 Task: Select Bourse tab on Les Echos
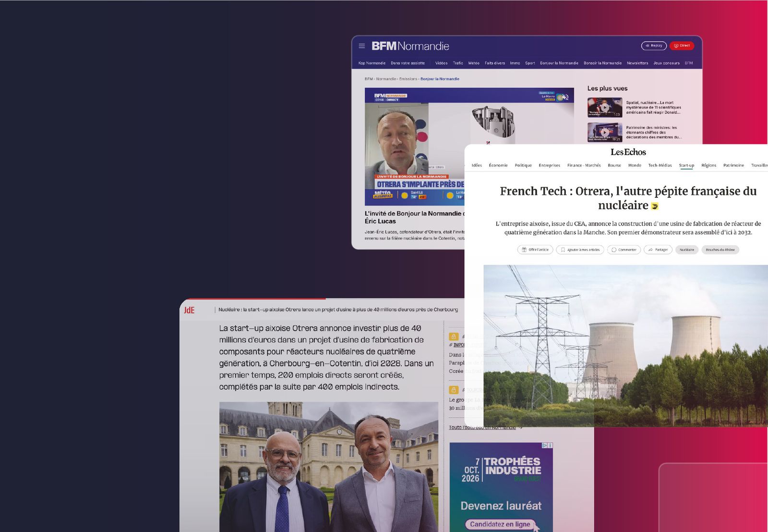614,165
